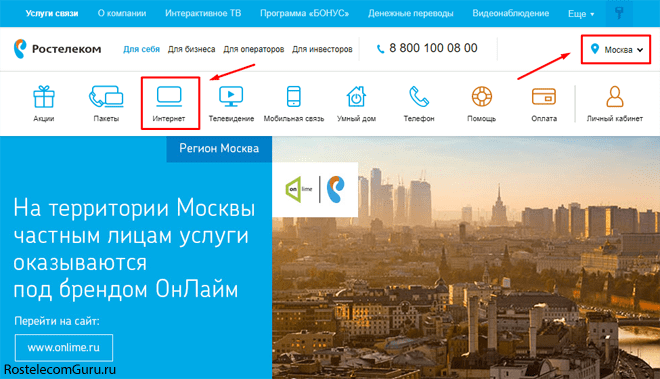Expand the Еще menu dropdown

pos(581,14)
